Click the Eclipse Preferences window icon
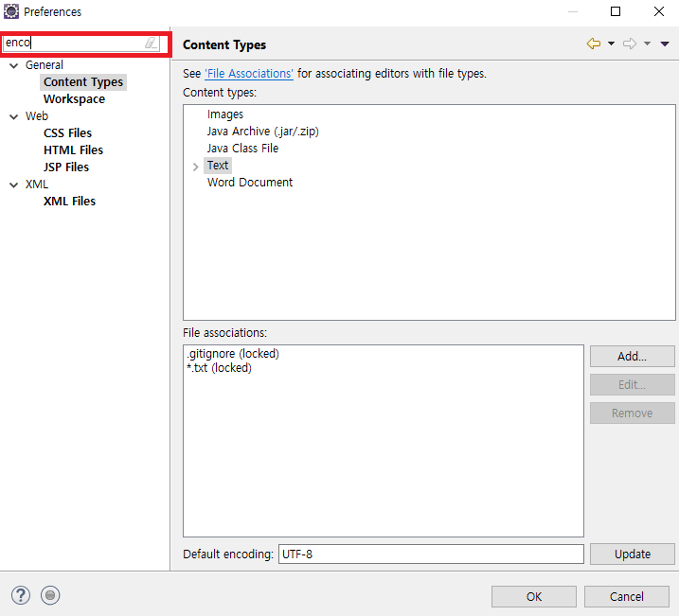Viewport: 679px width, 616px height. coord(11,11)
